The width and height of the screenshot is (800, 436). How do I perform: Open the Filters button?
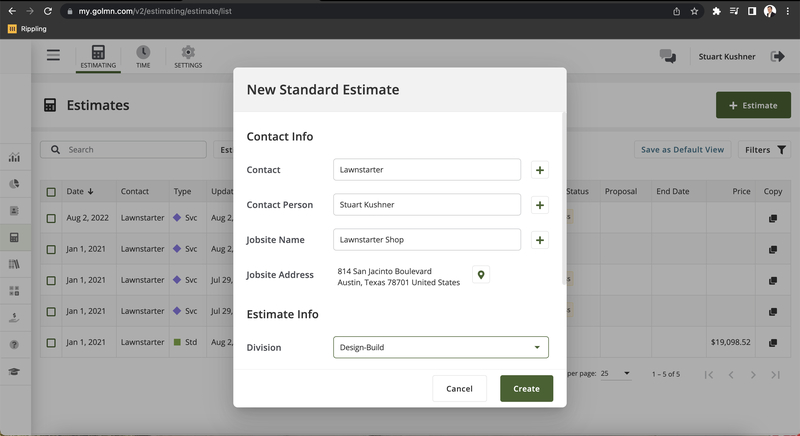[764, 149]
